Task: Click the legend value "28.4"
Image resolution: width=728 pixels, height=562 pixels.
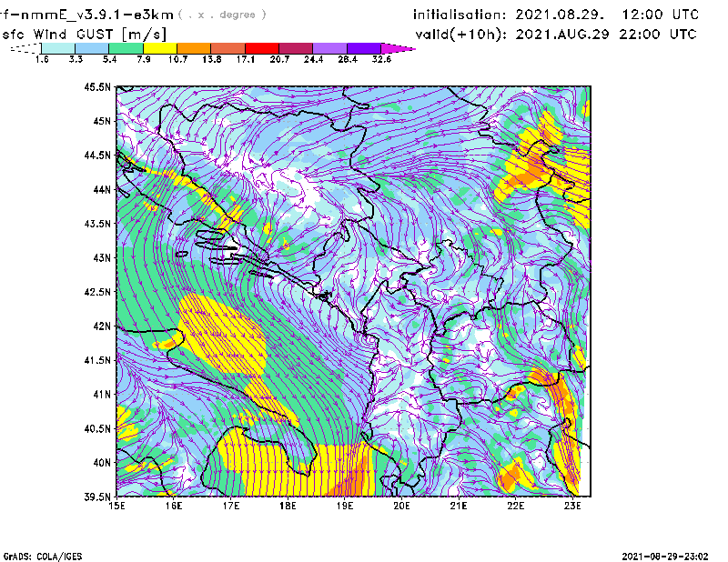Action: coord(348,59)
